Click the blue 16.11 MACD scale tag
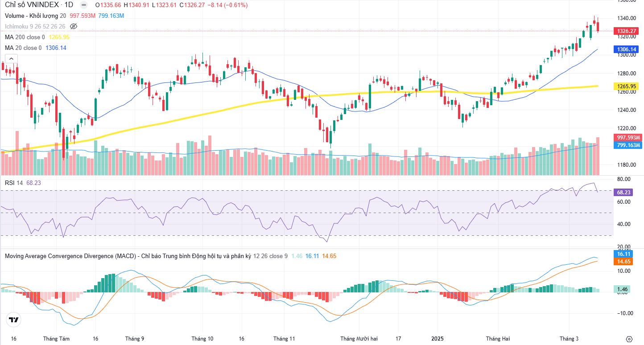644x345 pixels. 623,254
